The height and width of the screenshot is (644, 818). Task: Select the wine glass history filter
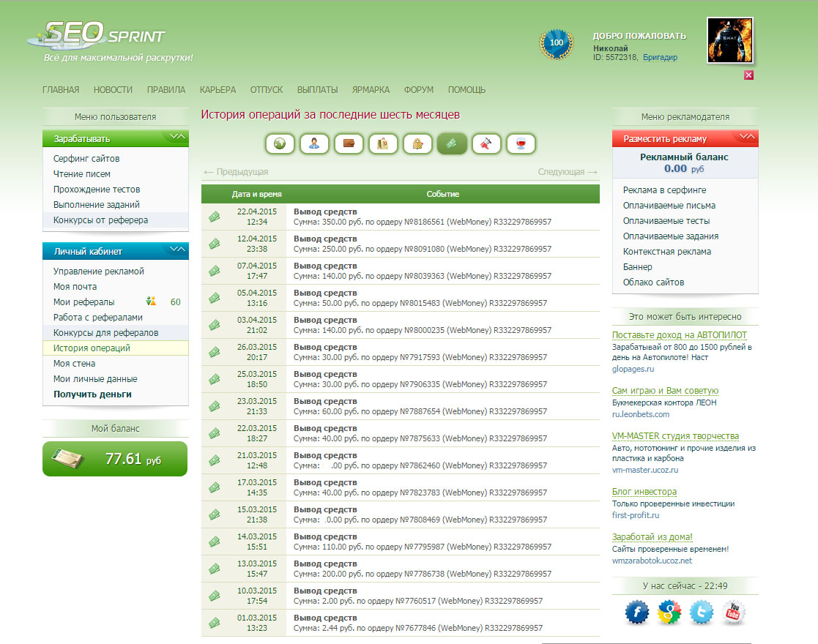point(521,144)
